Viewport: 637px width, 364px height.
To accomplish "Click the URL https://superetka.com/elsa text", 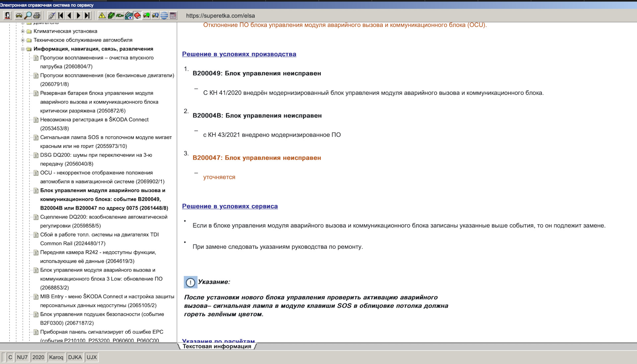I will (221, 16).
